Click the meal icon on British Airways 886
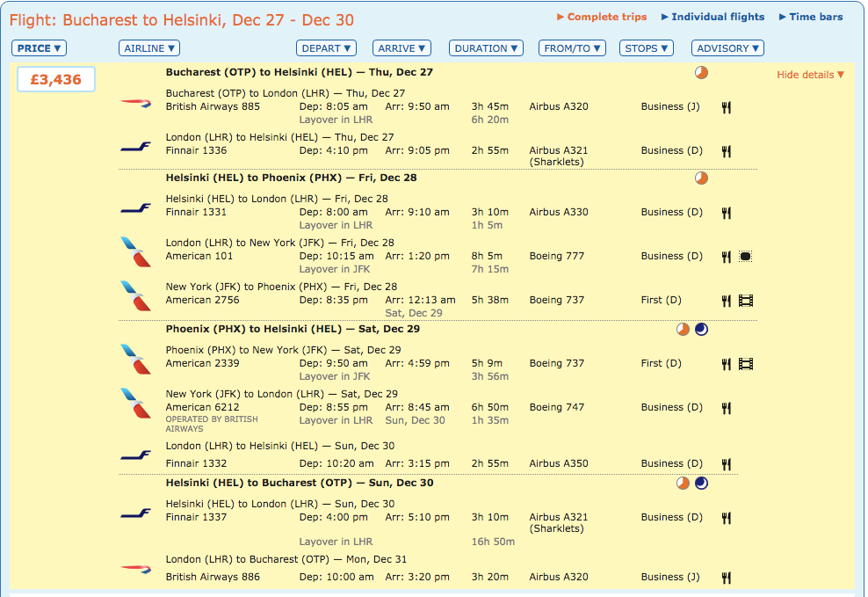This screenshot has width=868, height=597. click(727, 578)
